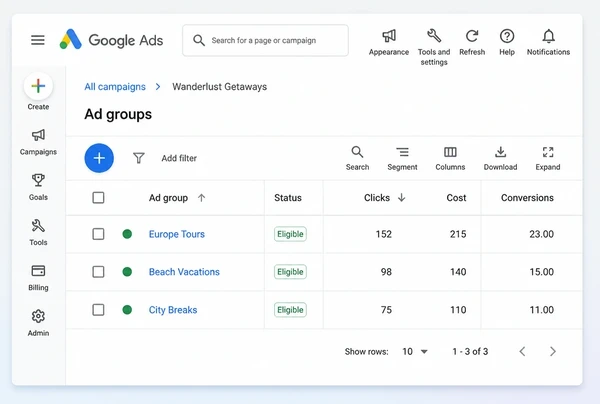Check the Beach Vacations row checkbox

pyautogui.click(x=98, y=272)
